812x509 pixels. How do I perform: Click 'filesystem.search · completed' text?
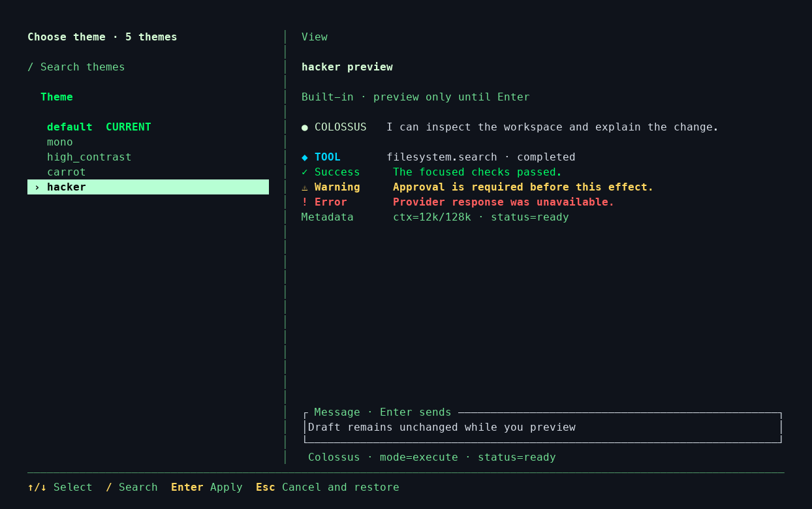[481, 157]
